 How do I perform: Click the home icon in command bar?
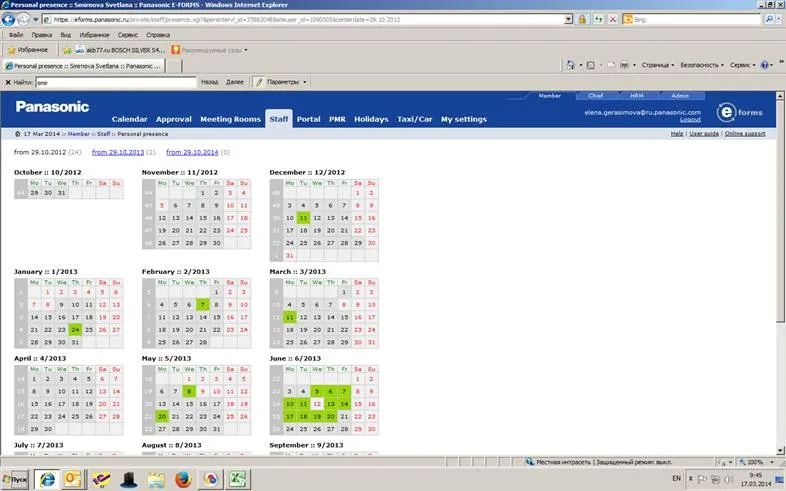570,65
